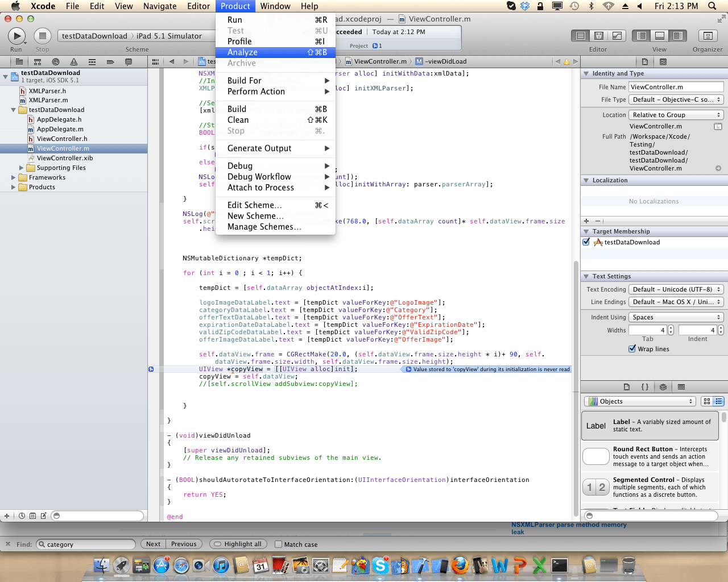728x582 pixels.
Task: Go back in editor history
Action: click(x=171, y=61)
